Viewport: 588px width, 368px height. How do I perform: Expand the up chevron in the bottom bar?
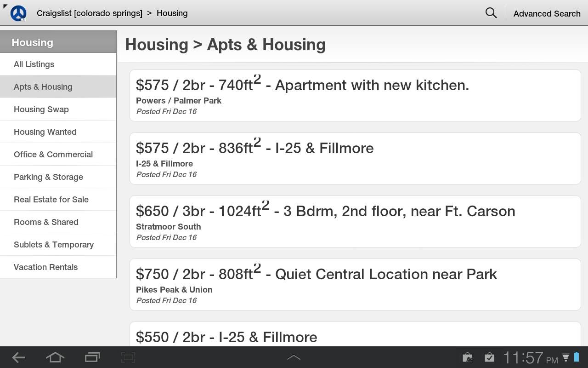(294, 357)
